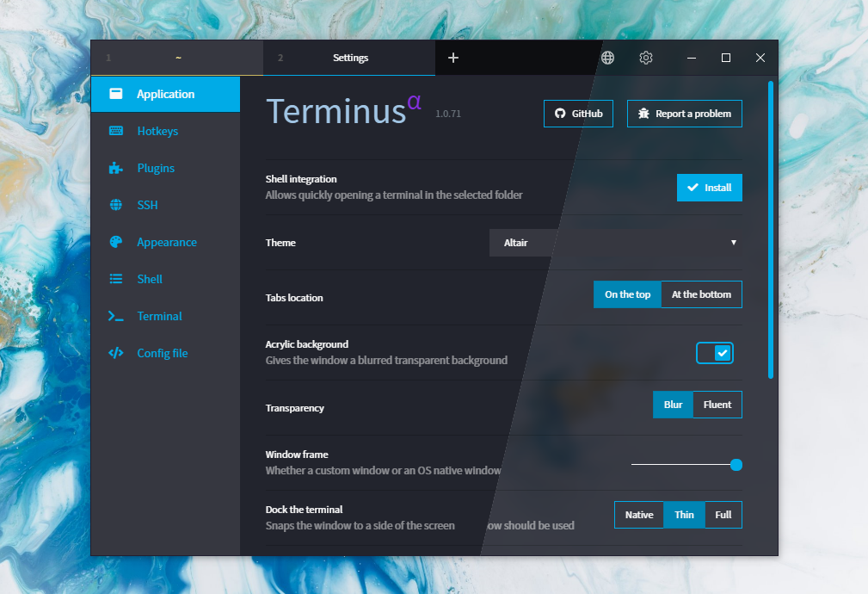Screen dimensions: 868x594
Task: Select the Shell settings section
Action: [x=165, y=279]
